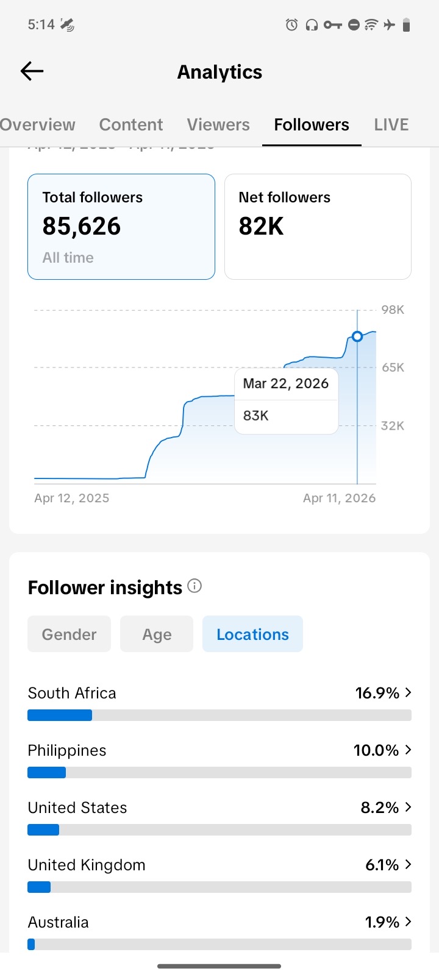Viewport: 439px width, 980px height.
Task: Tap the back arrow icon
Action: pyautogui.click(x=32, y=71)
